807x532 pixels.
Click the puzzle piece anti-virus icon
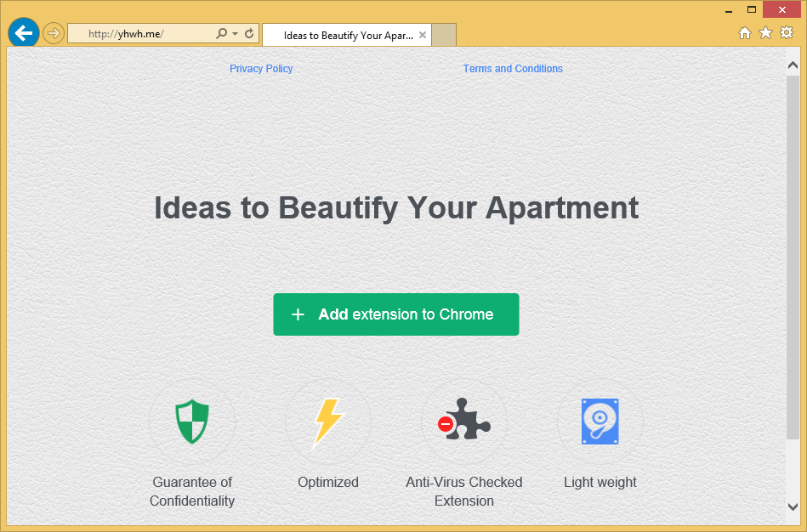(464, 420)
